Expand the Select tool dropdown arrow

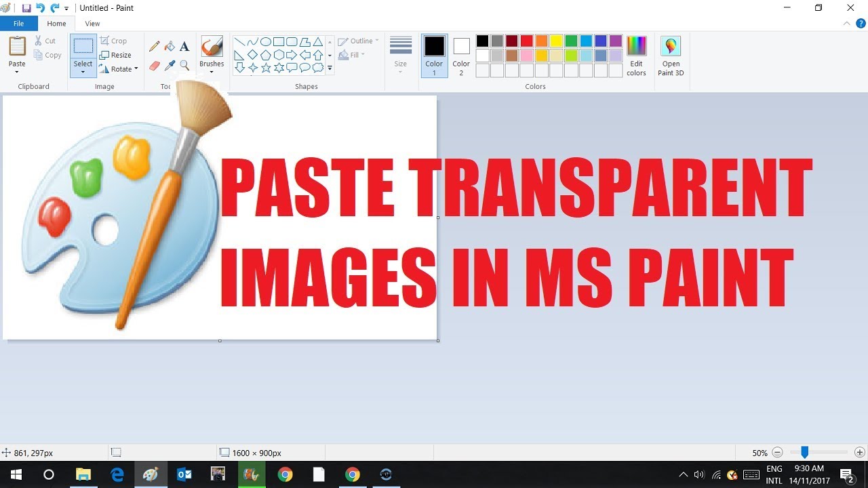(83, 72)
